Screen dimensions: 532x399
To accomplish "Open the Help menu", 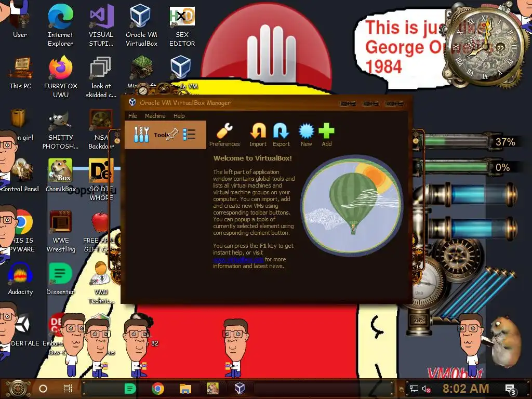I will click(179, 116).
